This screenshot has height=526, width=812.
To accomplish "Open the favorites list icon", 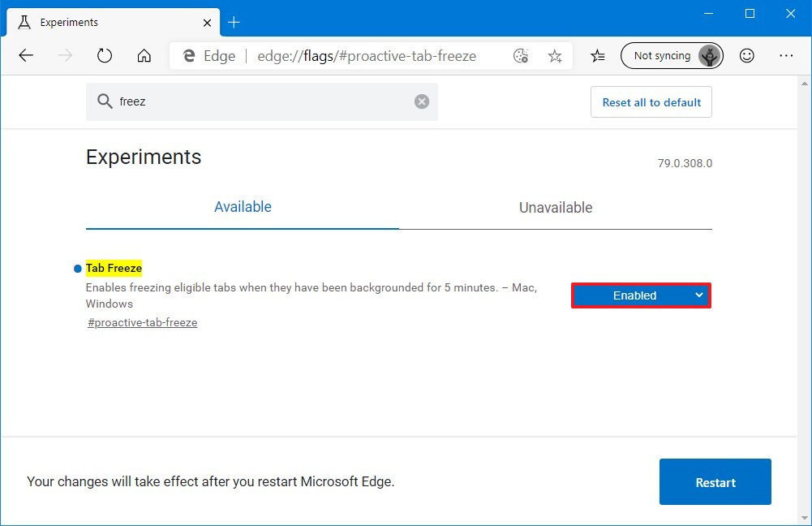I will (598, 55).
